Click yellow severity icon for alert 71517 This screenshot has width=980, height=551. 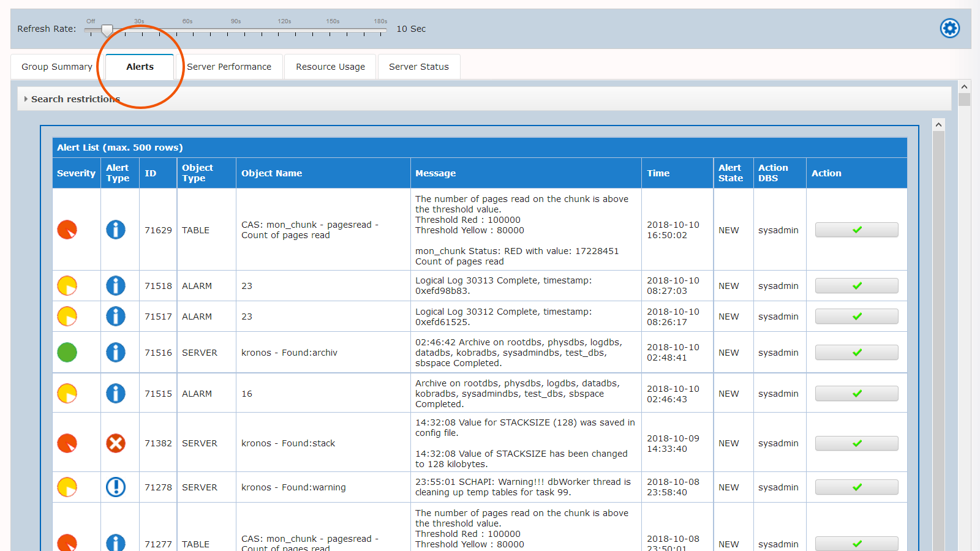[x=67, y=317]
